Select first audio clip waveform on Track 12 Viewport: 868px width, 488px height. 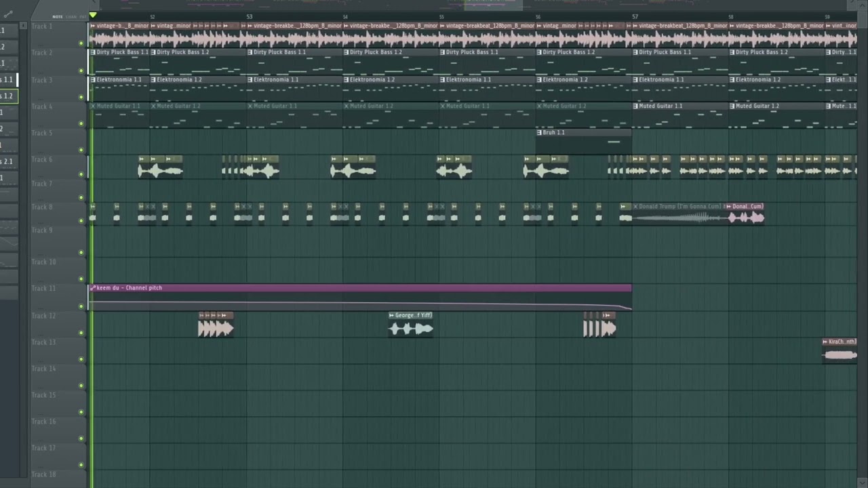coord(216,329)
